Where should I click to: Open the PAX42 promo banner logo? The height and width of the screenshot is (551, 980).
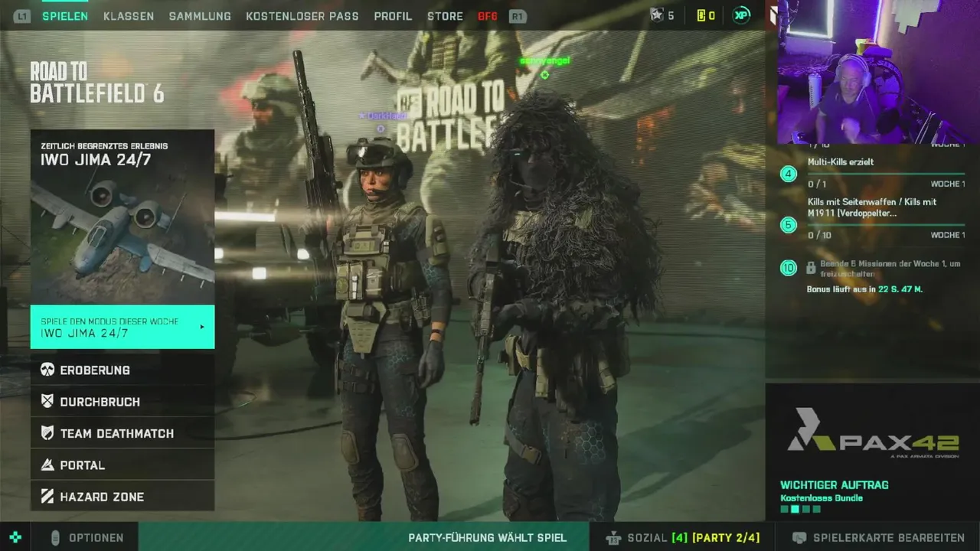(x=873, y=433)
